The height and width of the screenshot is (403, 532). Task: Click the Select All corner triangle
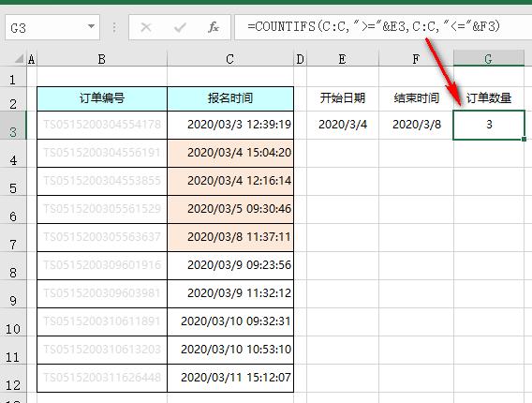[19, 59]
